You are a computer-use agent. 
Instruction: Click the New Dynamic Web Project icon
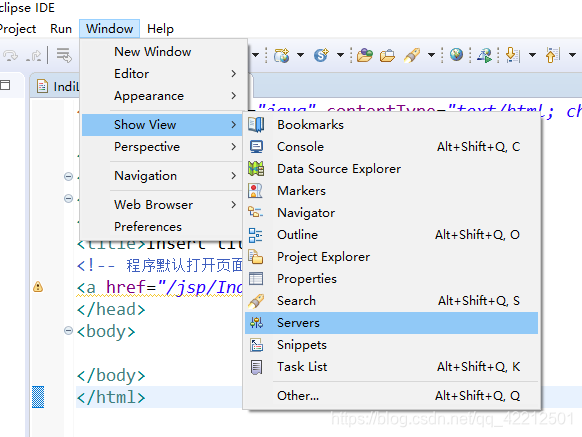point(281,55)
